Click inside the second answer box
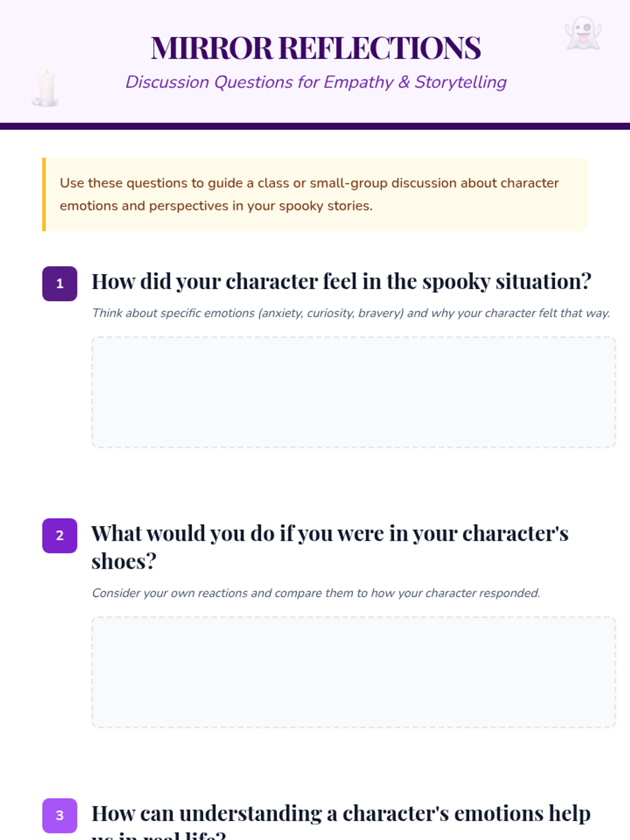 [x=353, y=672]
